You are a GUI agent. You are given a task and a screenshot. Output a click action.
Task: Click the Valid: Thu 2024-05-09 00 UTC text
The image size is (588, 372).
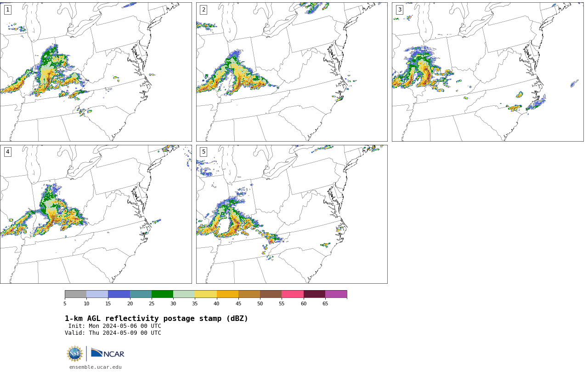click(113, 333)
